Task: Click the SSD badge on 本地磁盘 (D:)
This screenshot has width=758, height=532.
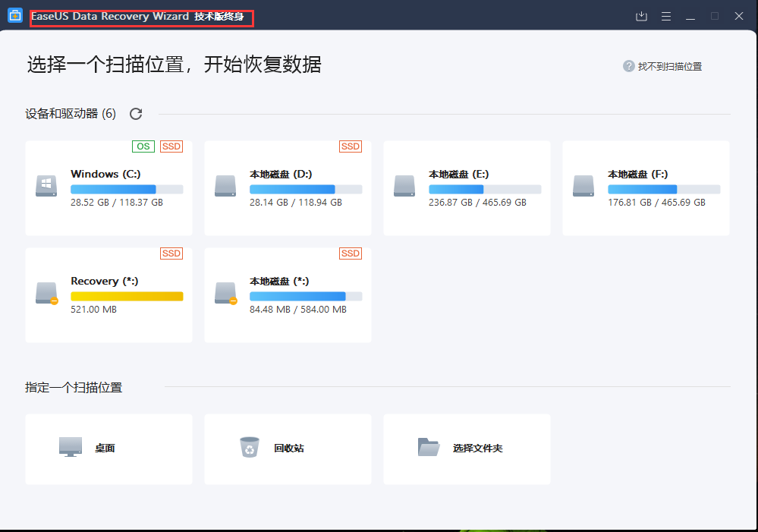Action: click(x=351, y=146)
